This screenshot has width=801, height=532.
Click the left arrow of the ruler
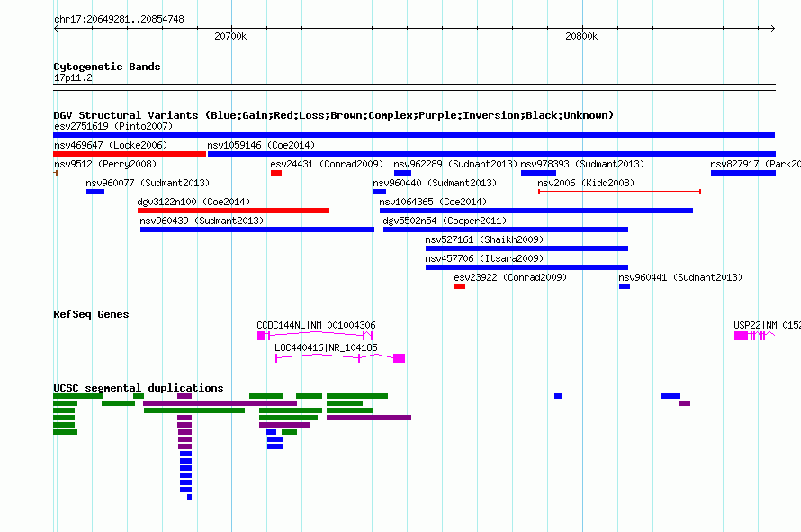(56, 28)
